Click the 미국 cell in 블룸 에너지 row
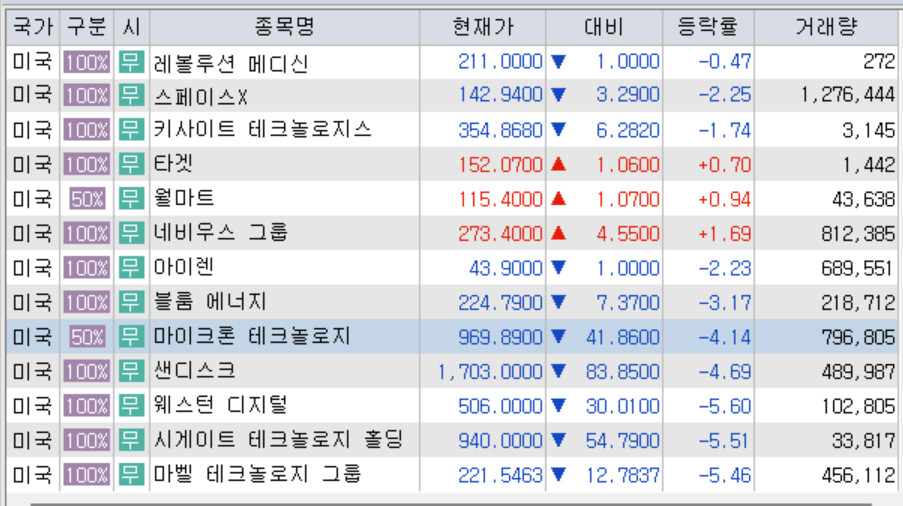This screenshot has height=506, width=903. 32,302
